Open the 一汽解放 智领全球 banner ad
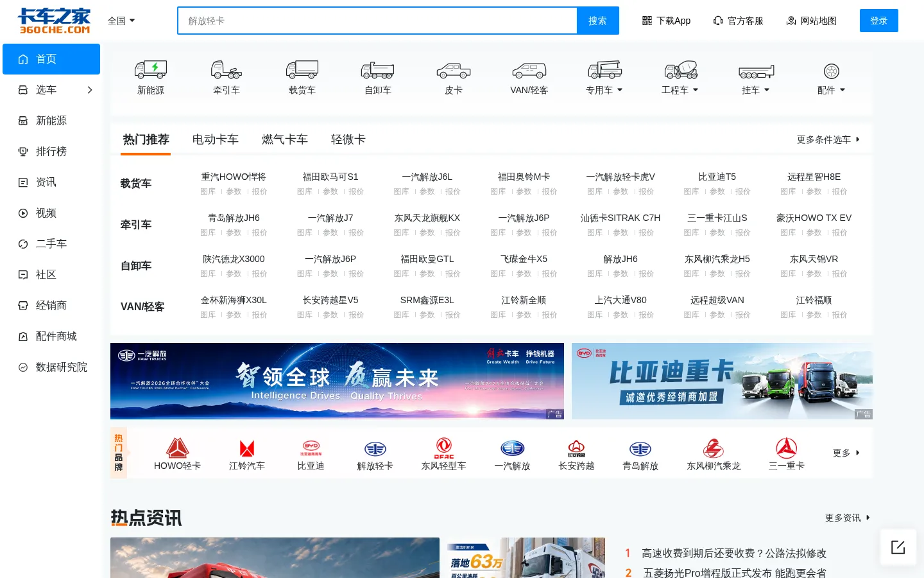Screen dimensions: 924x578 tap(337, 381)
